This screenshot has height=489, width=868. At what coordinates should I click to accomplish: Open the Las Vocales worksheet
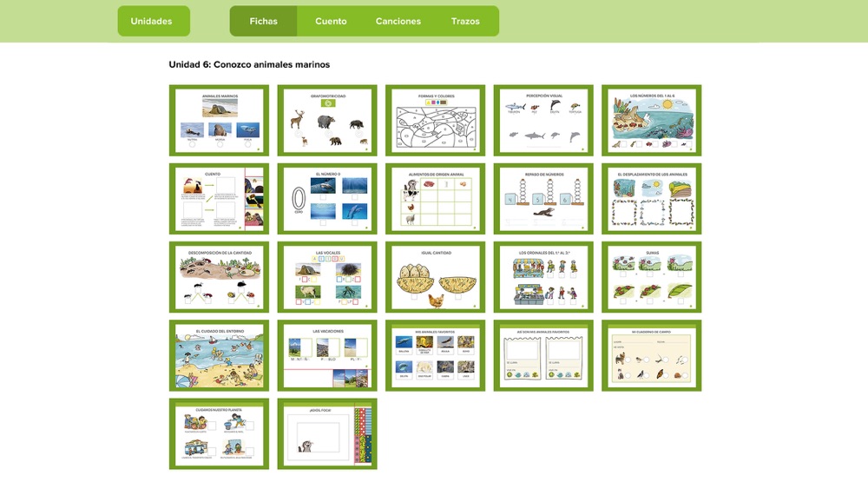coord(327,277)
